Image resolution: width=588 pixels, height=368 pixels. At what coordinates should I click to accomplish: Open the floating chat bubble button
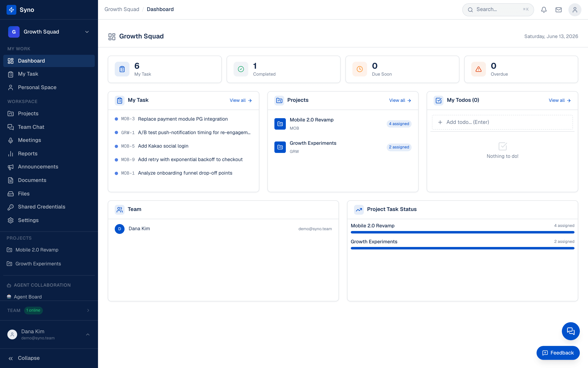pyautogui.click(x=571, y=331)
